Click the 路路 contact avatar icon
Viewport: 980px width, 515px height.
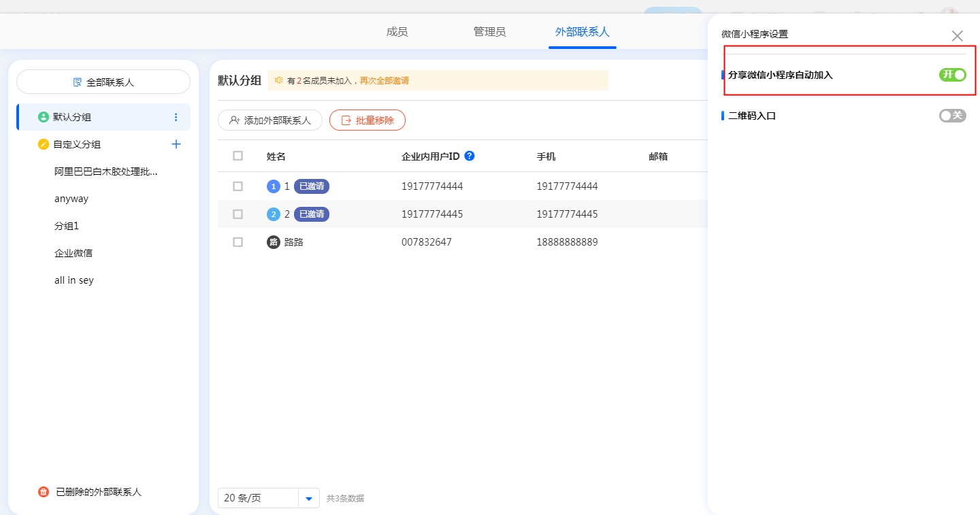274,242
